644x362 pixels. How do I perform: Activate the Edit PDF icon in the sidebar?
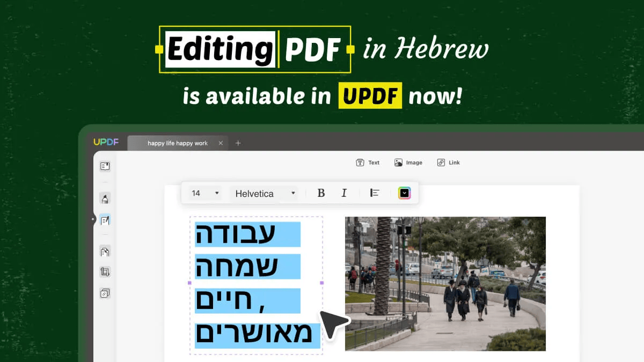[x=105, y=220]
